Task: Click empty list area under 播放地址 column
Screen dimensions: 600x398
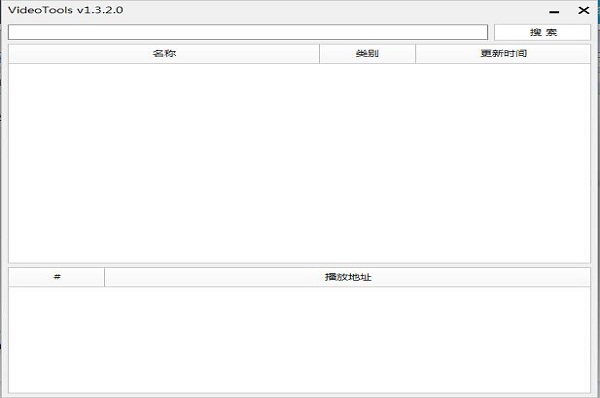Action: click(347, 339)
